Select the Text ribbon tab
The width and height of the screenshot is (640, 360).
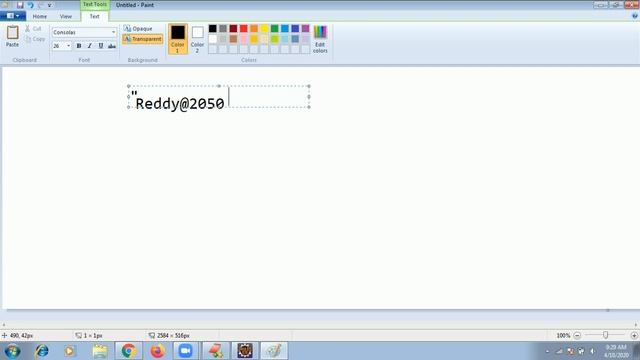click(x=94, y=16)
